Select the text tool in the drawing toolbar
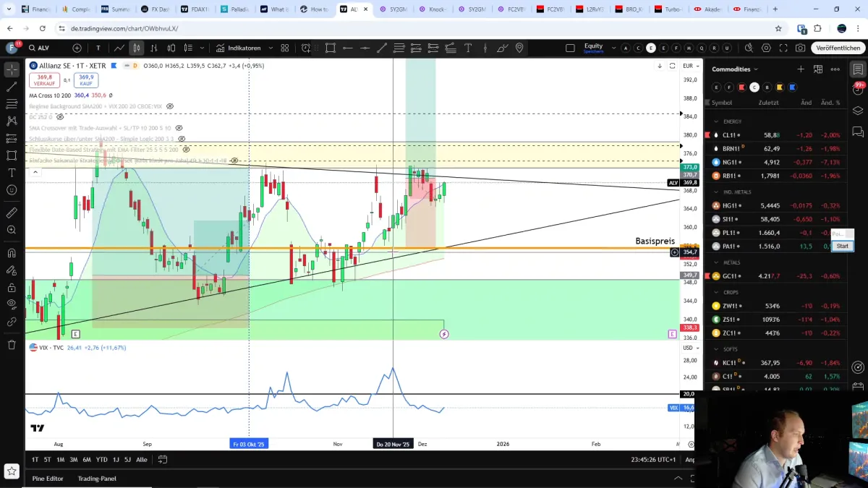868x488 pixels. tap(11, 171)
